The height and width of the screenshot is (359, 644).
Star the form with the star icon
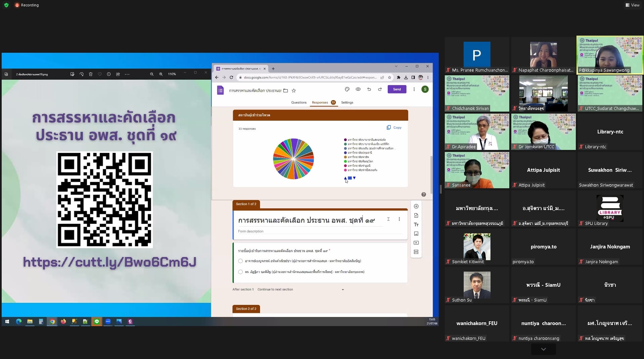294,90
